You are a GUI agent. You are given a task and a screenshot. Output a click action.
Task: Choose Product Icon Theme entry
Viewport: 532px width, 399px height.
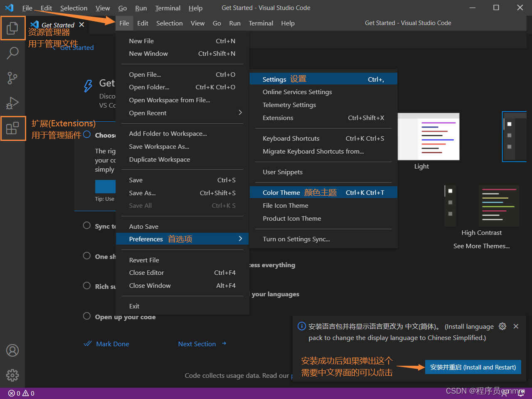click(x=323, y=218)
